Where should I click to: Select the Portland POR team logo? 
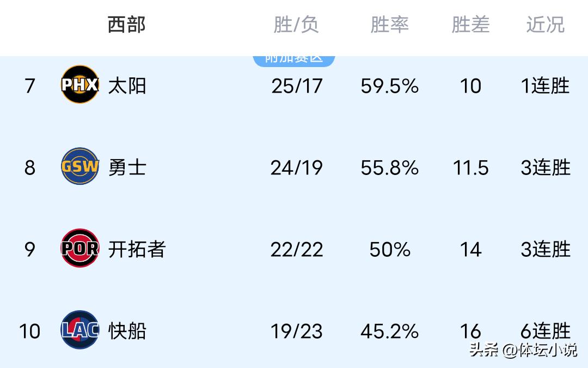click(x=80, y=249)
